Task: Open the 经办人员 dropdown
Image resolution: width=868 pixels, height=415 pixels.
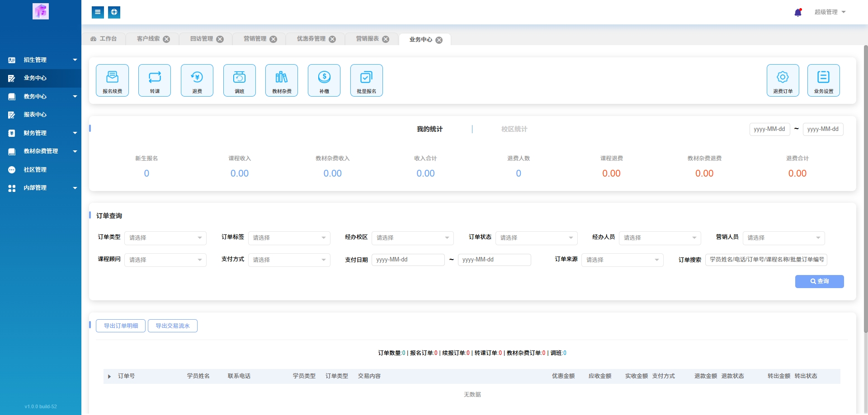Action: [x=660, y=238]
